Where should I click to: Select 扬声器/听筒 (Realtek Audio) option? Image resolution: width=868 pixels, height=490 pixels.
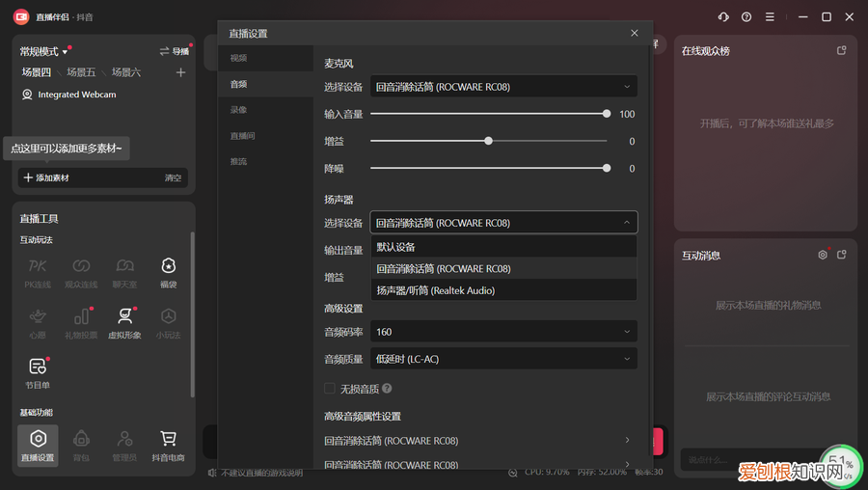(503, 290)
